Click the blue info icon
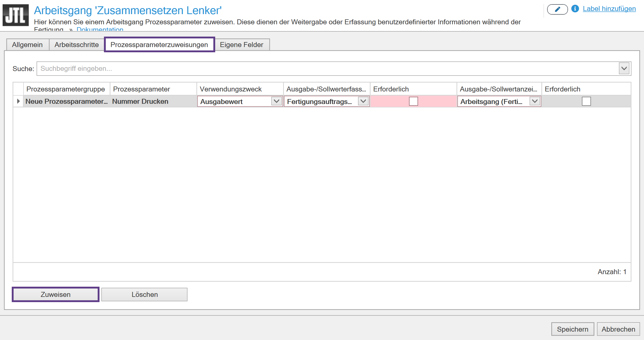Viewport: 644px width, 340px height. (x=575, y=9)
